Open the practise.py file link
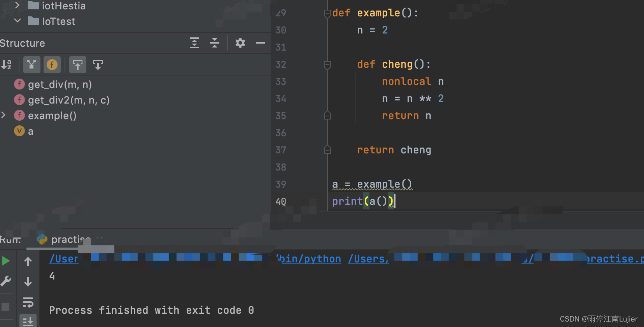 615,259
